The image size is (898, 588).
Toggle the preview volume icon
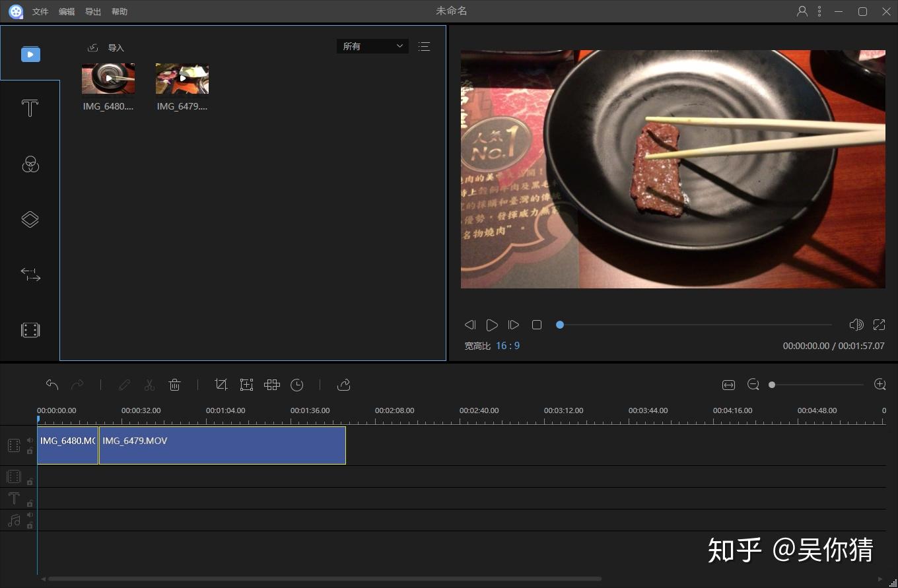pyautogui.click(x=856, y=325)
